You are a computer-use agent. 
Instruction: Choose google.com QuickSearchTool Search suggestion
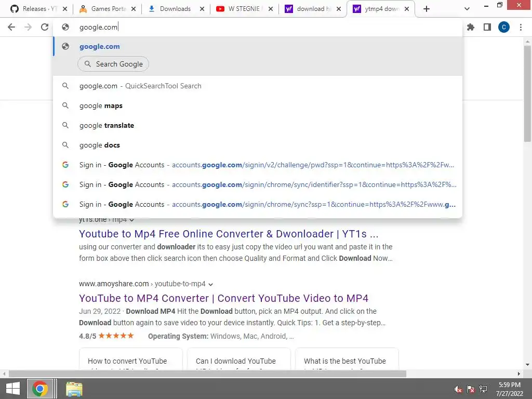click(258, 86)
